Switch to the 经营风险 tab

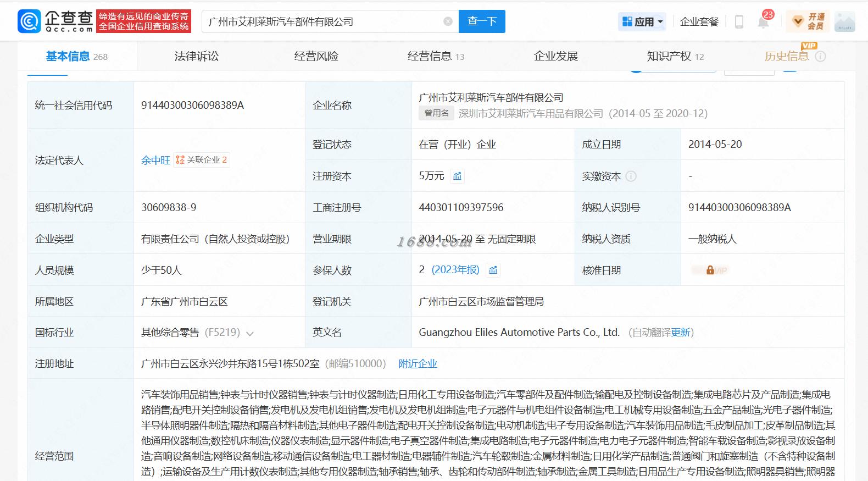point(316,56)
